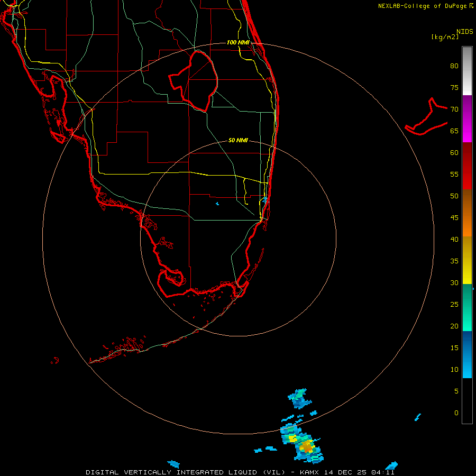This screenshot has width=476, height=476.
Task: Click the small cyan echo inland near radar
Action: pos(217,204)
